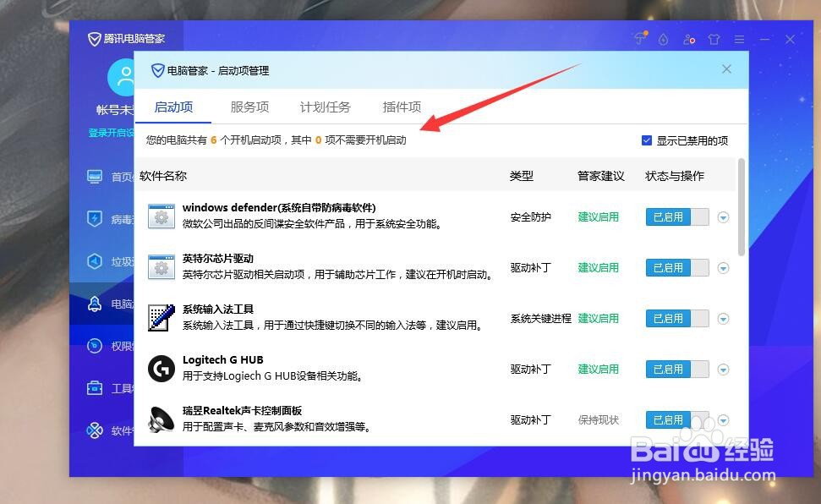Select Logitech G HUB row title
This screenshot has height=504, width=821.
coord(223,360)
